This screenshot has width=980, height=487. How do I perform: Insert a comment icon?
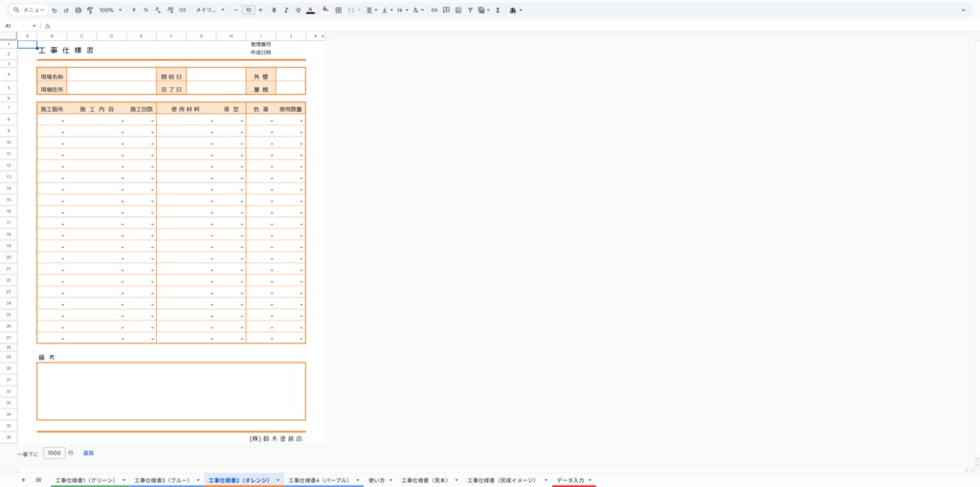(446, 10)
